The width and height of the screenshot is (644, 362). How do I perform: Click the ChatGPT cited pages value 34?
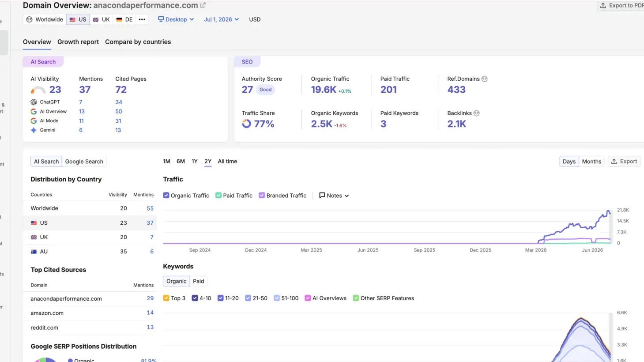click(x=119, y=102)
